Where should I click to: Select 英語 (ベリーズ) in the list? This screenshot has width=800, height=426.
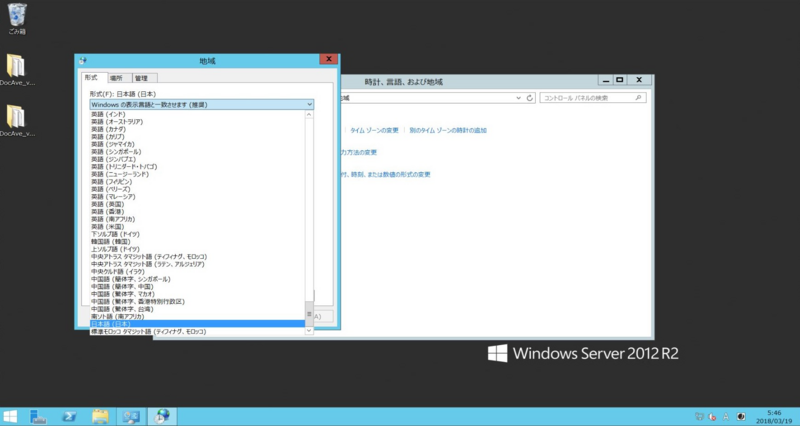click(x=197, y=189)
